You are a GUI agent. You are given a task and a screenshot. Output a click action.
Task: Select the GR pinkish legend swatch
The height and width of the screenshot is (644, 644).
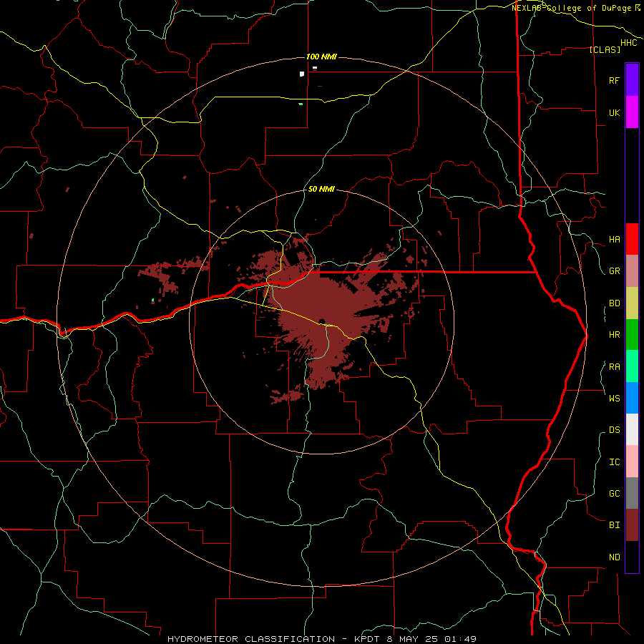(x=632, y=271)
